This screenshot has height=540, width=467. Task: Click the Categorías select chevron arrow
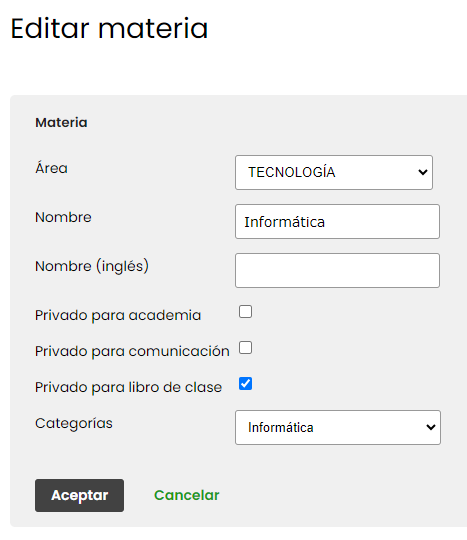pos(430,427)
